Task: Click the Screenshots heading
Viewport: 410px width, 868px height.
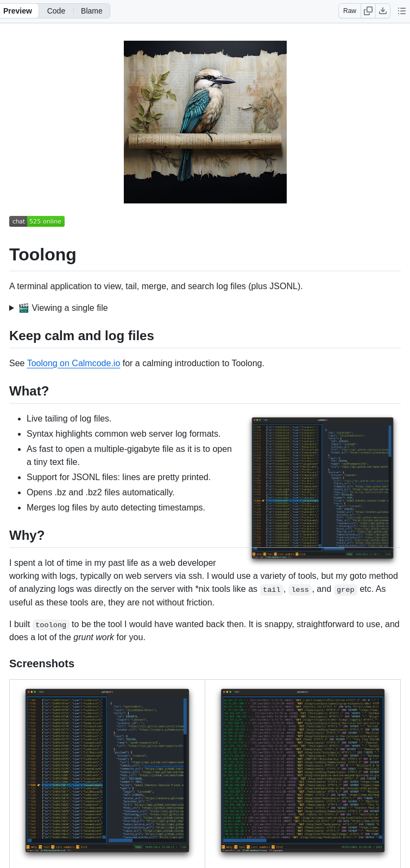Action: click(x=42, y=663)
